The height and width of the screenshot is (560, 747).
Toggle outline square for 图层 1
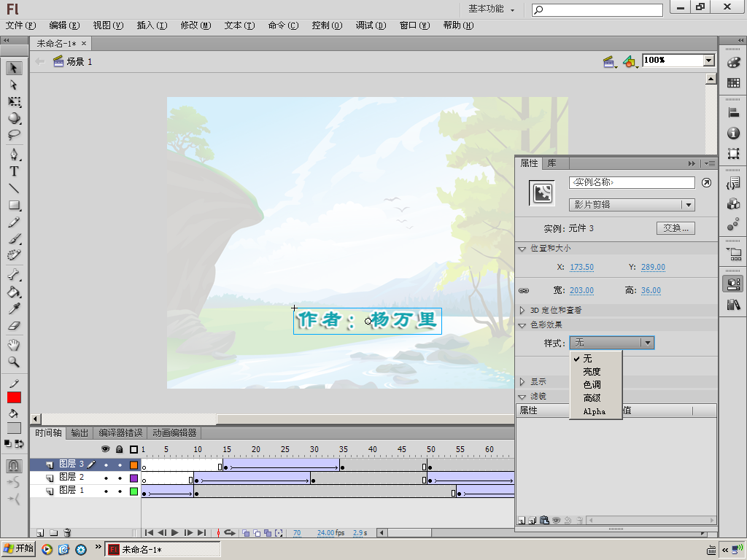pos(134,491)
